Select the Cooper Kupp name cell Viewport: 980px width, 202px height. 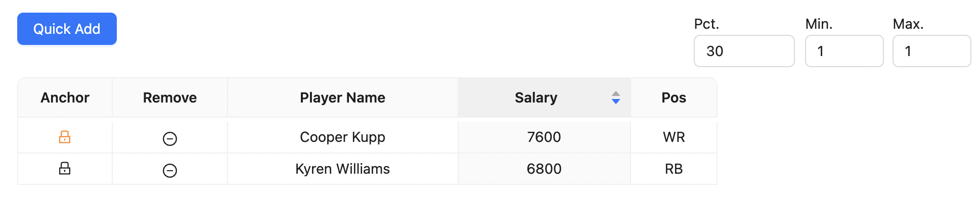click(x=343, y=137)
